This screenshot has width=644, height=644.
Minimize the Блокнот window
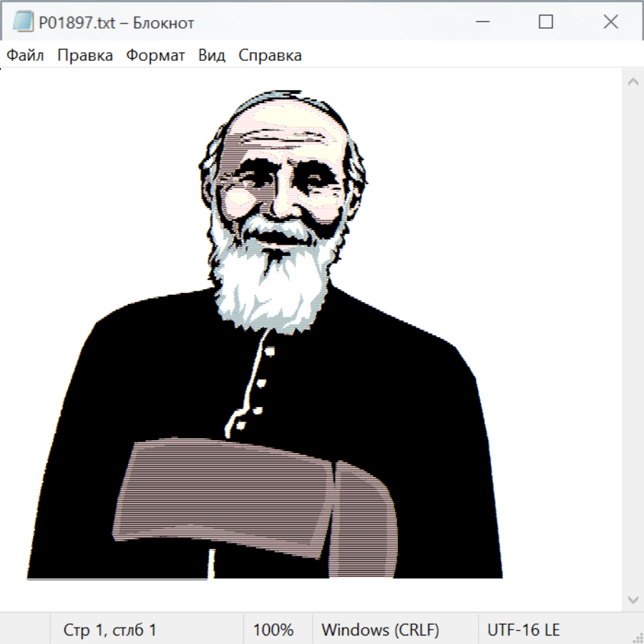pyautogui.click(x=481, y=22)
